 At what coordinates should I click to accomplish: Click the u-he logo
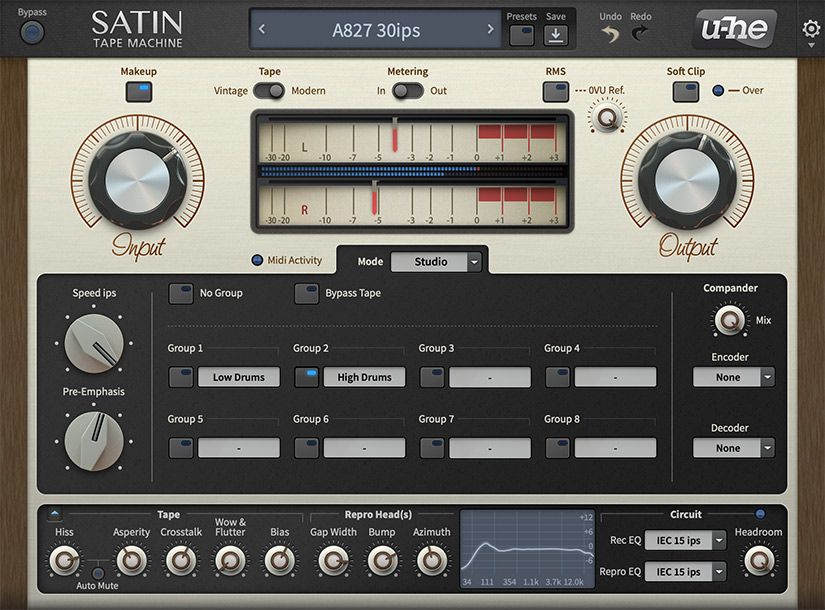734,29
